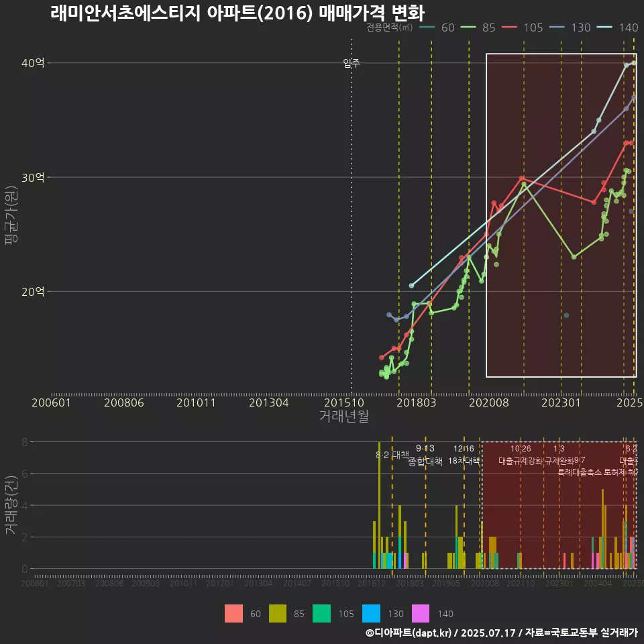Click the chart title 래미안서초에스티지 아파트(2016) 매매가격 변화
Image resolution: width=644 pixels, height=644 pixels.
237,13
